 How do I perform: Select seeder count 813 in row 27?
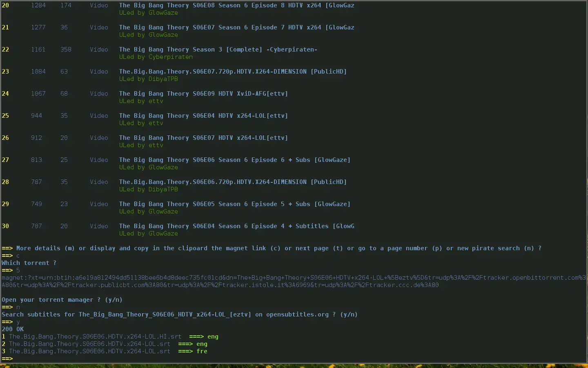36,160
